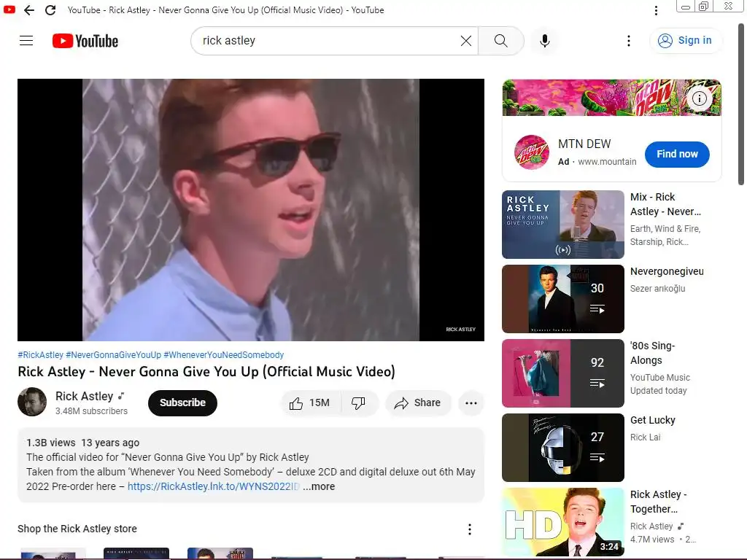
Task: Open the Rick Astley channel name
Action: 85,396
